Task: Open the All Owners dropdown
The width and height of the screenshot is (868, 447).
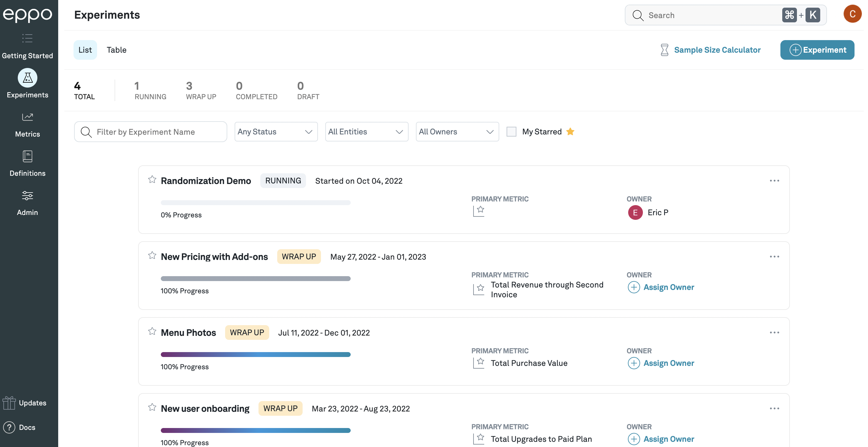Action: click(457, 131)
